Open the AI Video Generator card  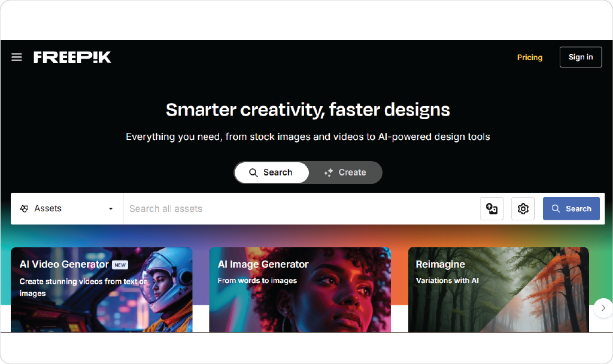102,290
